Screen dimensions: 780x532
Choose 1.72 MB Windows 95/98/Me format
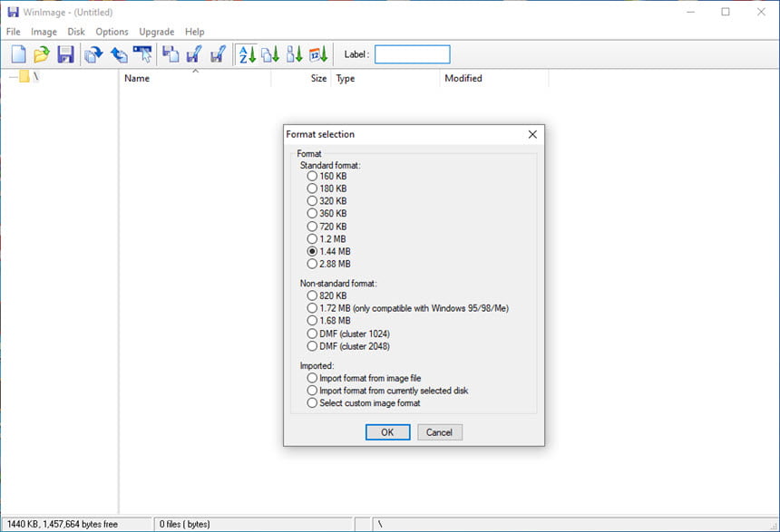pyautogui.click(x=408, y=308)
